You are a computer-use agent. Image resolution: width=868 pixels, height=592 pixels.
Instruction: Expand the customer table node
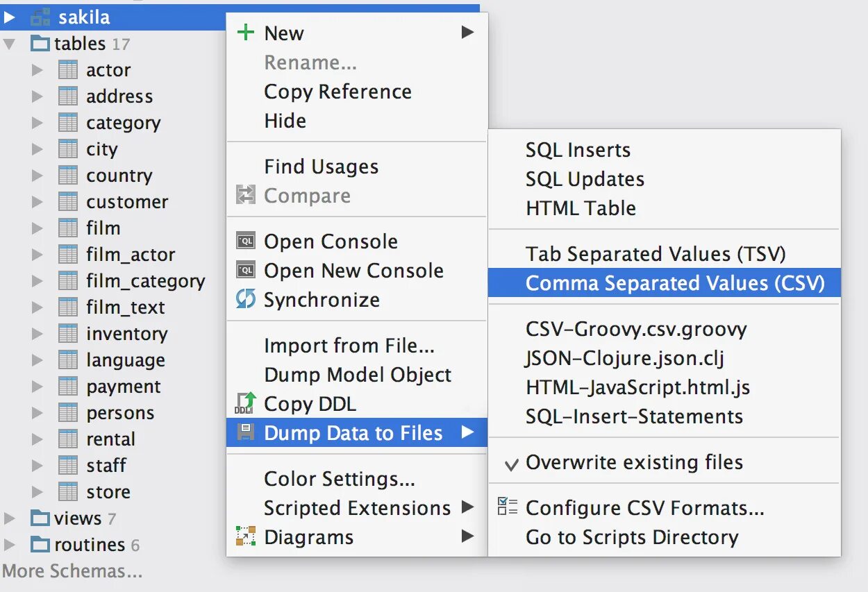pyautogui.click(x=37, y=202)
